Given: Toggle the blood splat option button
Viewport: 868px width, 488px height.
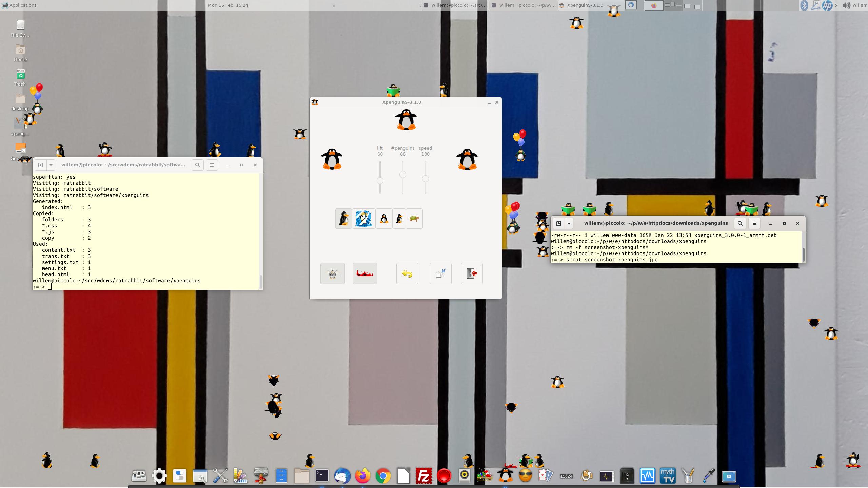Looking at the screenshot, I should [364, 273].
